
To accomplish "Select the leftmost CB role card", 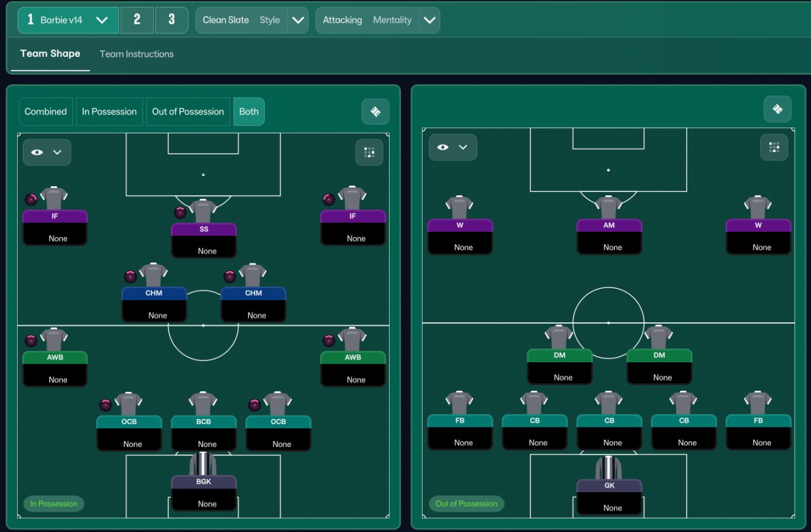I will click(535, 432).
